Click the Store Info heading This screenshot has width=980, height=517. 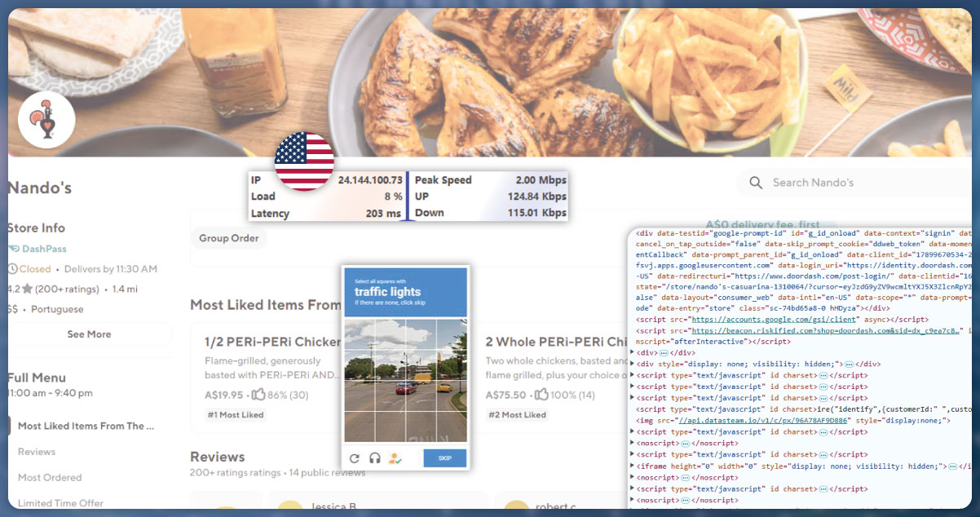pyautogui.click(x=36, y=228)
